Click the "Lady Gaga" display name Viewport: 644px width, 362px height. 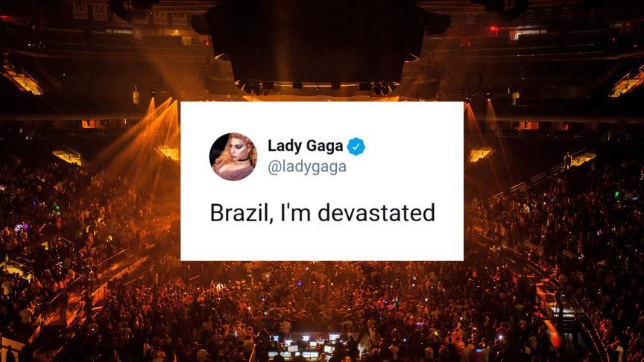(305, 146)
